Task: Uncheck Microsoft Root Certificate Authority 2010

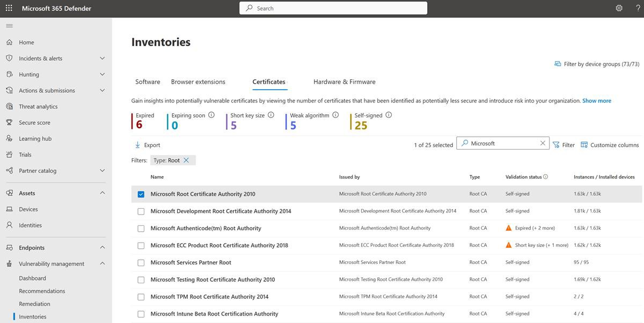Action: pyautogui.click(x=141, y=194)
